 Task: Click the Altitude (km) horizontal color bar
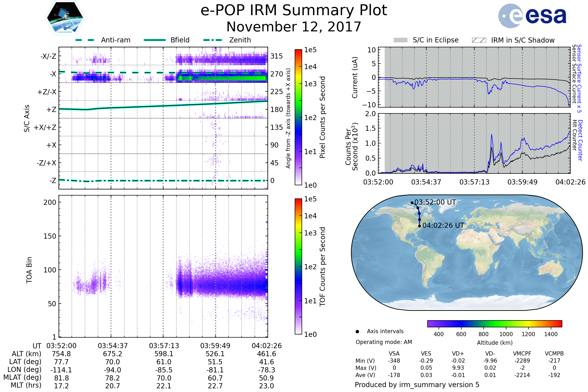click(494, 323)
